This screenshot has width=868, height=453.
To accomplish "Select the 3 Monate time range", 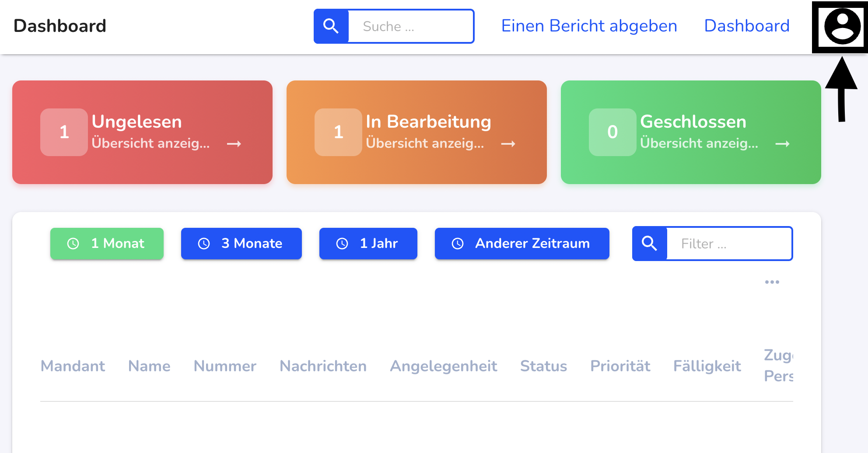I will pos(241,244).
